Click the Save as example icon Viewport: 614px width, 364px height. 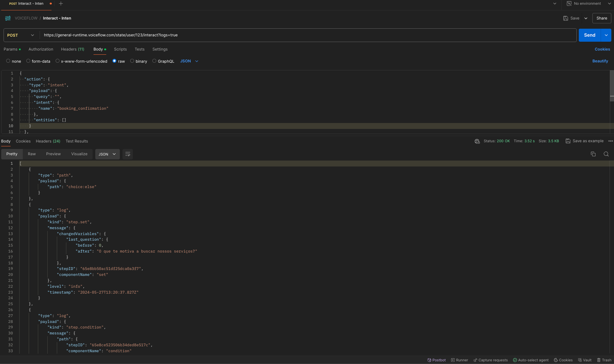tap(568, 141)
